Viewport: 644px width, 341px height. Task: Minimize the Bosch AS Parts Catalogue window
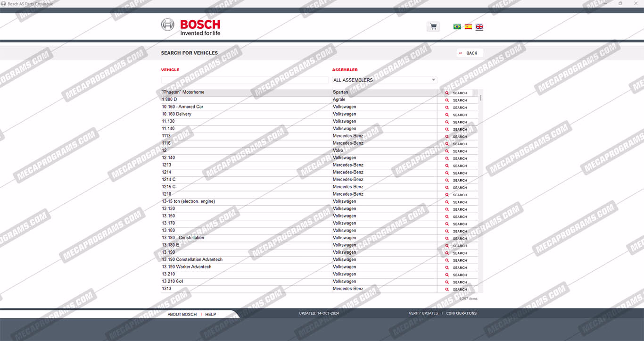[604, 3]
